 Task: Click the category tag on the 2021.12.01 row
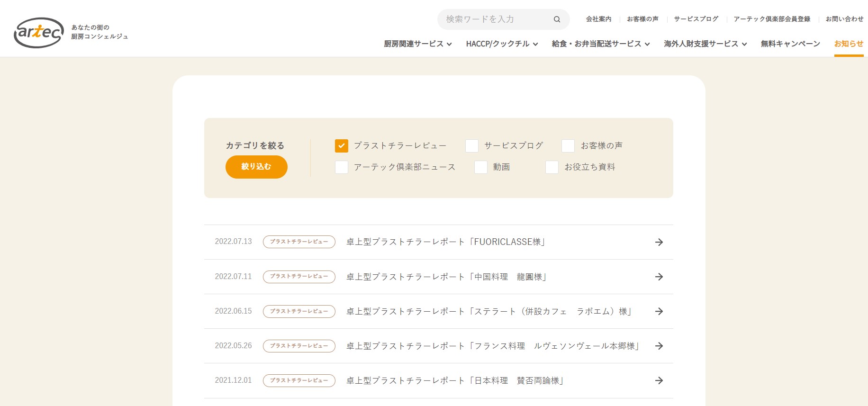pos(299,380)
